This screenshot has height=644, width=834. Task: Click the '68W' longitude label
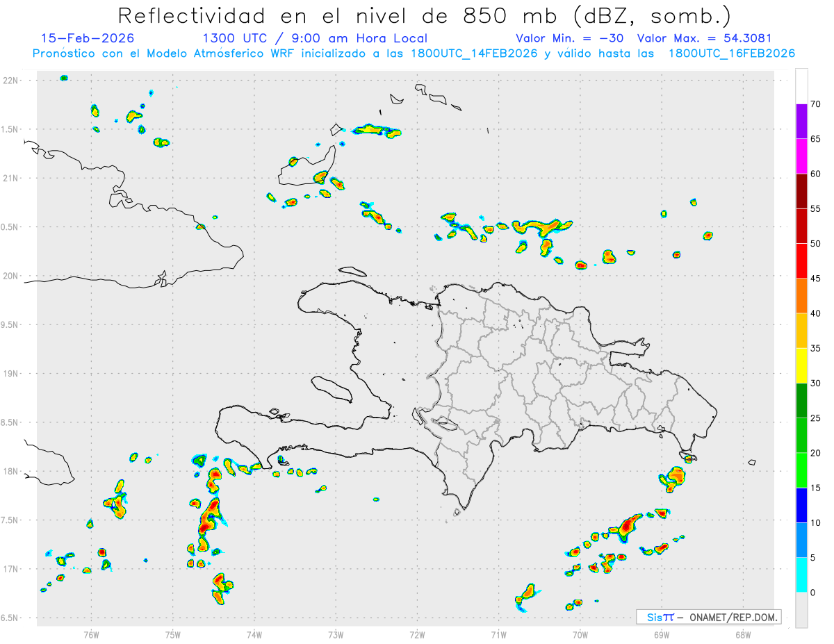(x=743, y=634)
